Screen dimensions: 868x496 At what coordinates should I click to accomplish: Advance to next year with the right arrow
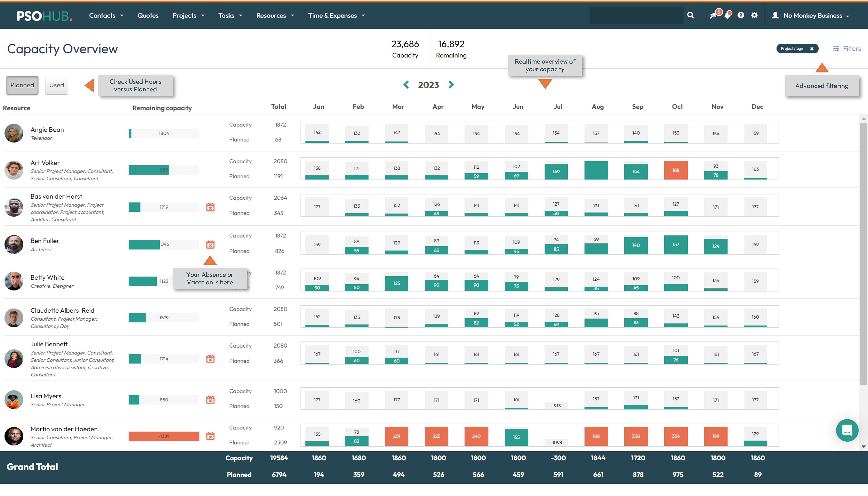coord(451,85)
